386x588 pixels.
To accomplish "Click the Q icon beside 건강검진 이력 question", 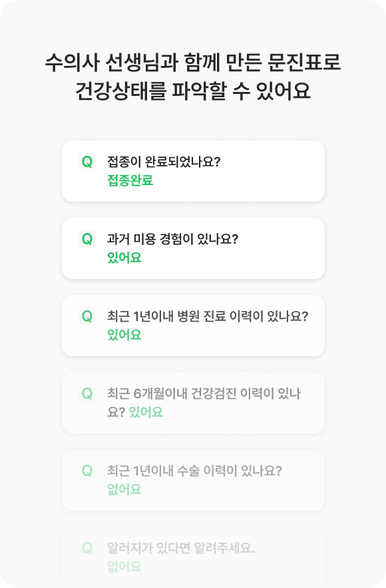I will tap(87, 394).
